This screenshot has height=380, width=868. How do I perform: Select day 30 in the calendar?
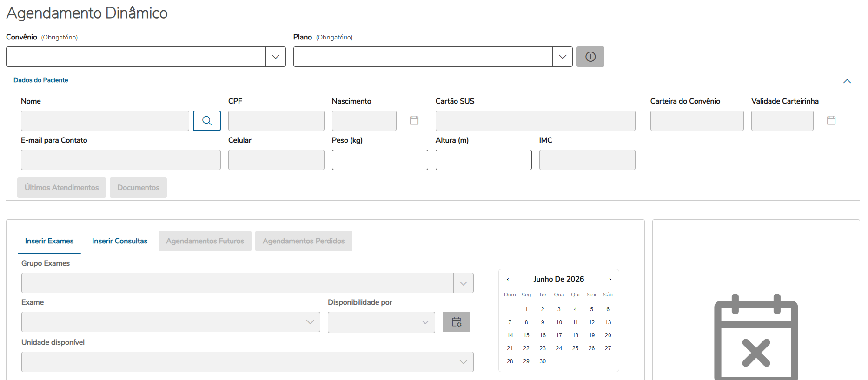[543, 361]
